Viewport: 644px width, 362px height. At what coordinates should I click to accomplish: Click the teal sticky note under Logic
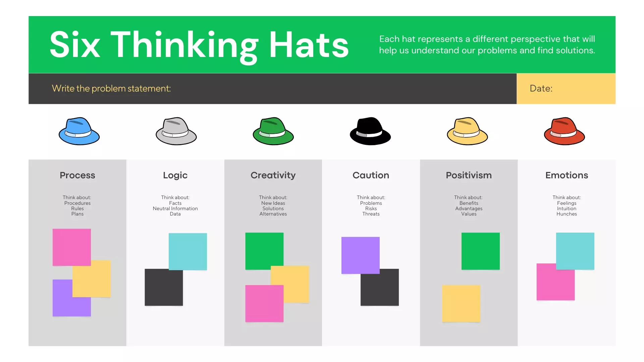coord(188,251)
